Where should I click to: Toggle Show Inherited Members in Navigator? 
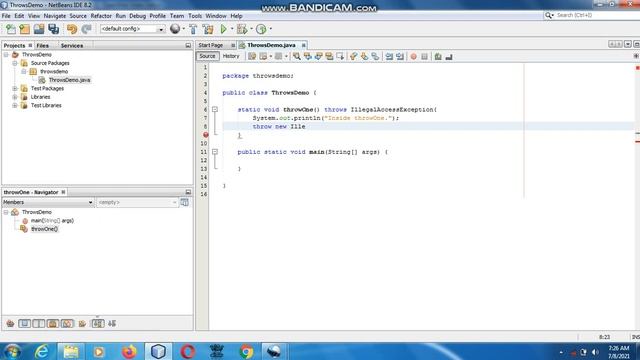pyautogui.click(x=10, y=324)
